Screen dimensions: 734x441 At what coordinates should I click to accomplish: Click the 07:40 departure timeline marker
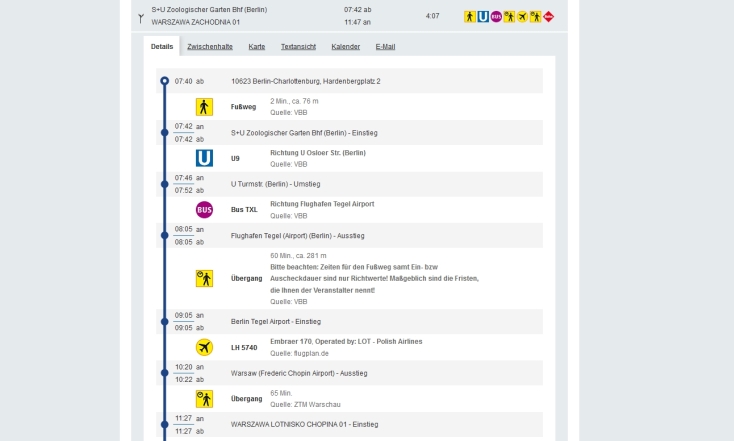pyautogui.click(x=164, y=81)
